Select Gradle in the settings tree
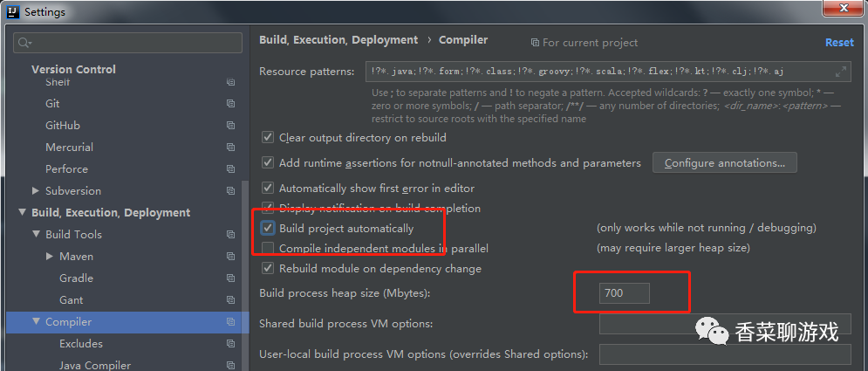This screenshot has height=371, width=868. click(x=76, y=278)
